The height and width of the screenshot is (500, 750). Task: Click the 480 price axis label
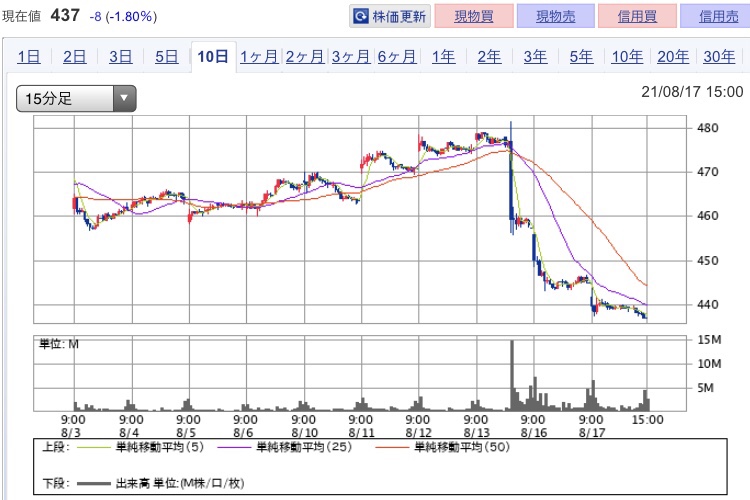tap(707, 128)
